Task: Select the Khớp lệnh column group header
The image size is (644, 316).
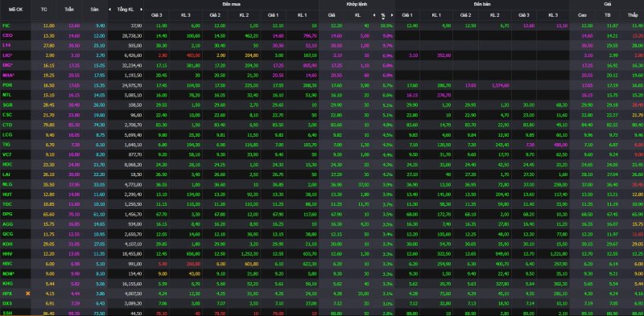Action: click(x=357, y=4)
